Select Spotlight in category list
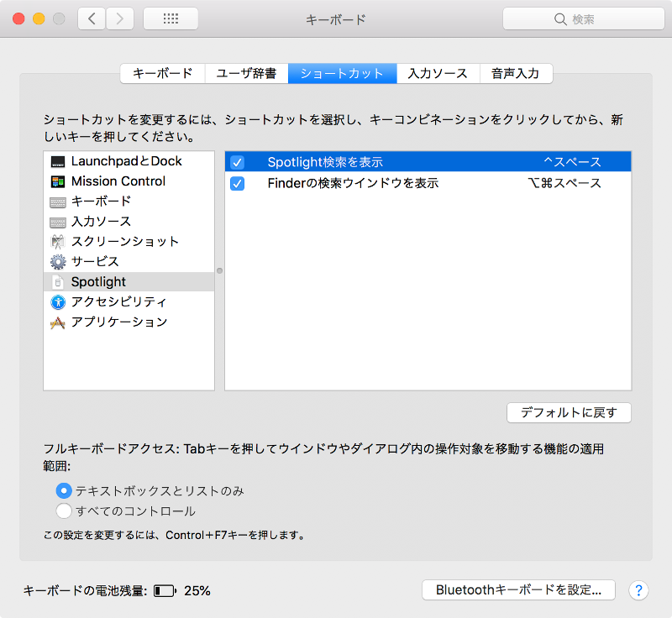 [x=129, y=282]
